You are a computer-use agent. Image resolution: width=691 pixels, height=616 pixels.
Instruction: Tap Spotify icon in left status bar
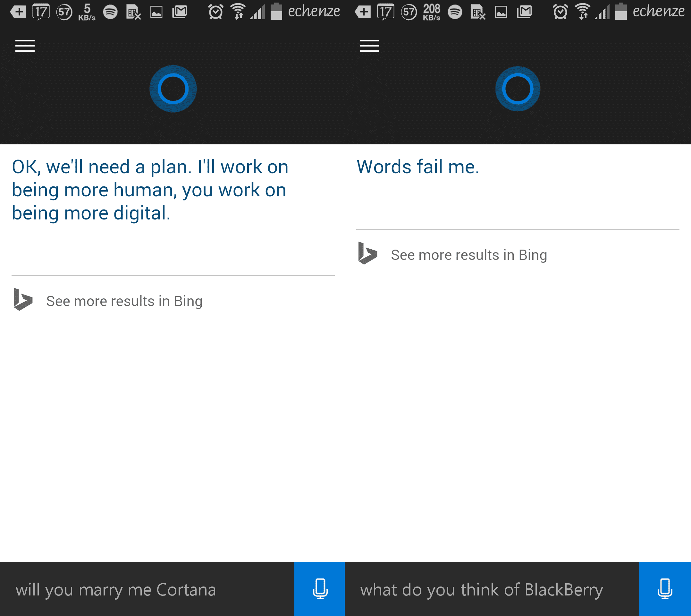click(x=110, y=12)
